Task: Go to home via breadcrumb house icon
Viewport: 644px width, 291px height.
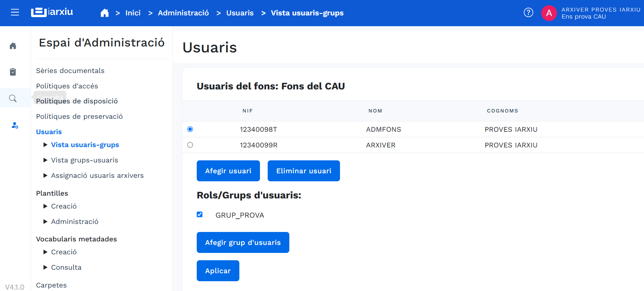Action: pos(104,13)
